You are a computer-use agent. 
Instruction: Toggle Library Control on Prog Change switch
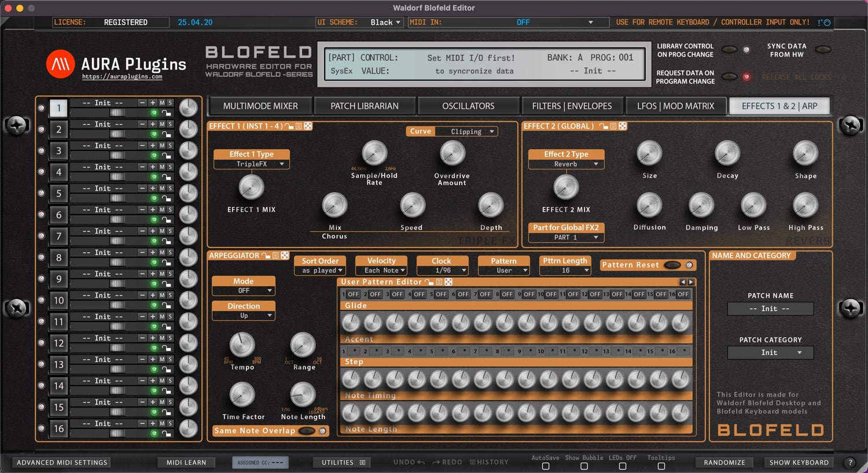(x=730, y=50)
